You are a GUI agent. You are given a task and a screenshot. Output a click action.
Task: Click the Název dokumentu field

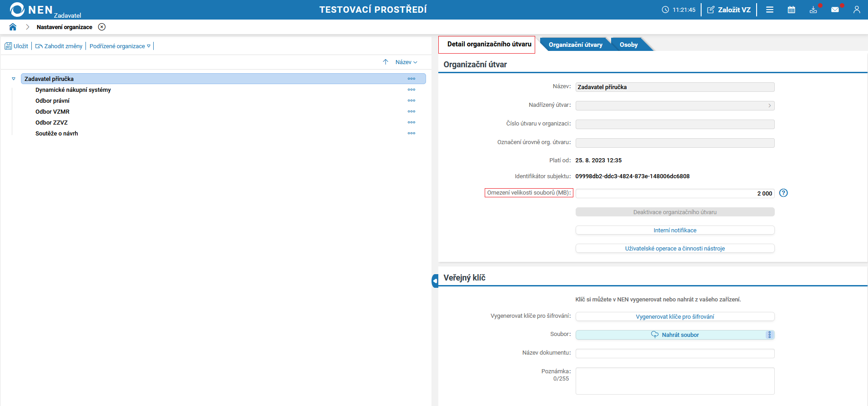pyautogui.click(x=675, y=353)
